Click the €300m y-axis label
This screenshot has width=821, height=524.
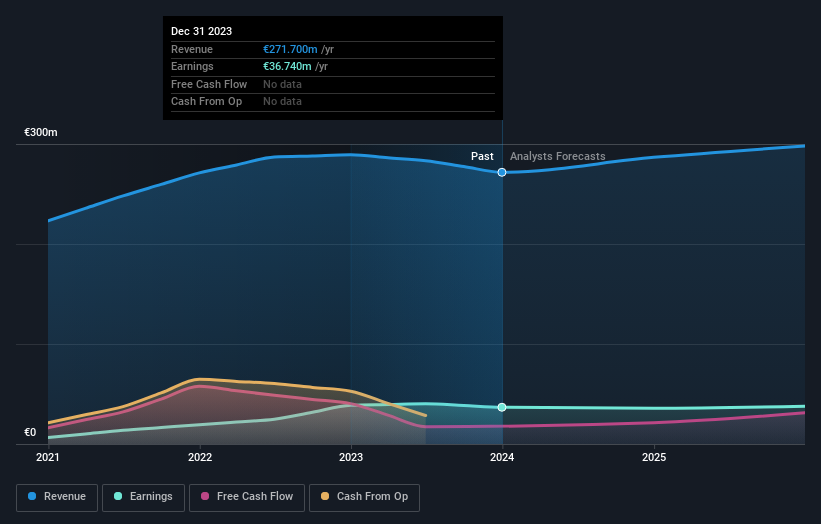(41, 132)
